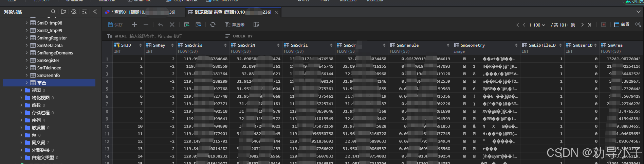Go to the previous page of results
This screenshot has width=644, height=164.
524,25
